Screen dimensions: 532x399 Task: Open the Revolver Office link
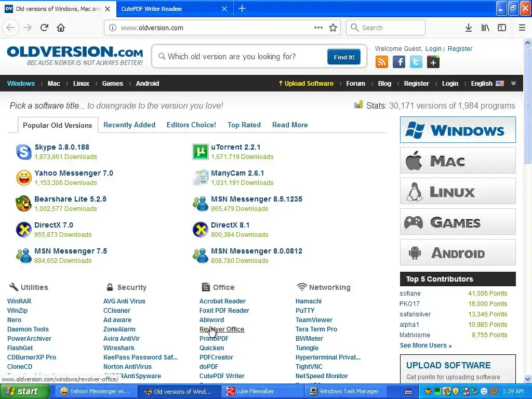click(222, 329)
